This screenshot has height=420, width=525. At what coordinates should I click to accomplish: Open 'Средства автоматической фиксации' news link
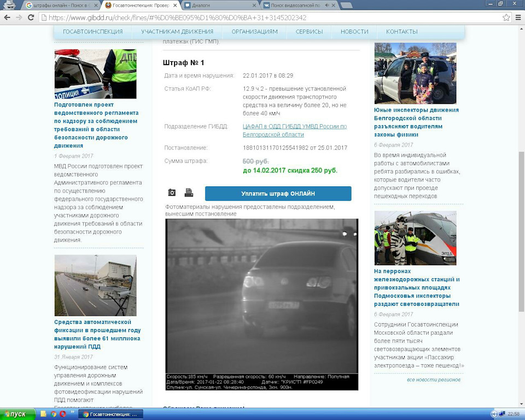(x=97, y=334)
